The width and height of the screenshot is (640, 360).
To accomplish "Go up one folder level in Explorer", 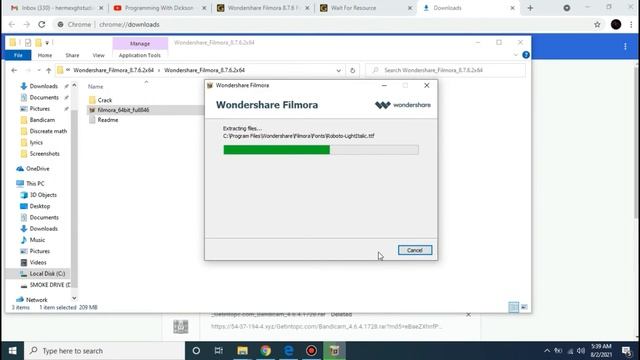I will click(49, 70).
